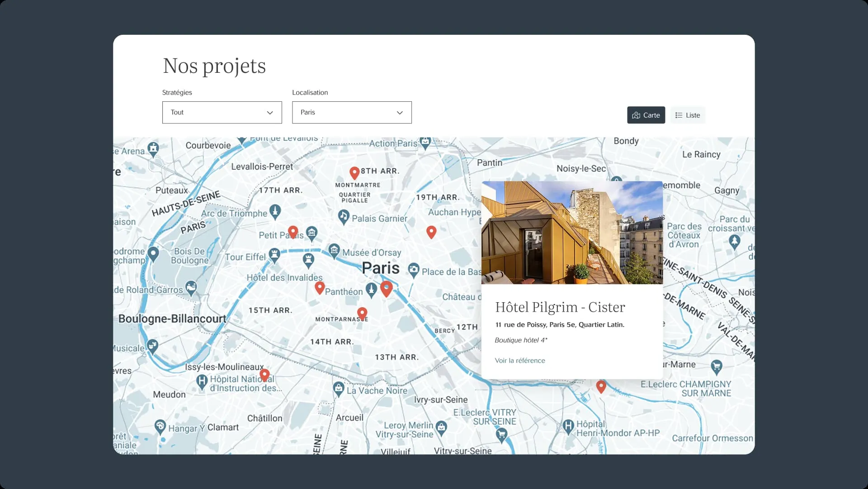Image resolution: width=868 pixels, height=489 pixels.
Task: Switch to Liste view
Action: point(688,115)
